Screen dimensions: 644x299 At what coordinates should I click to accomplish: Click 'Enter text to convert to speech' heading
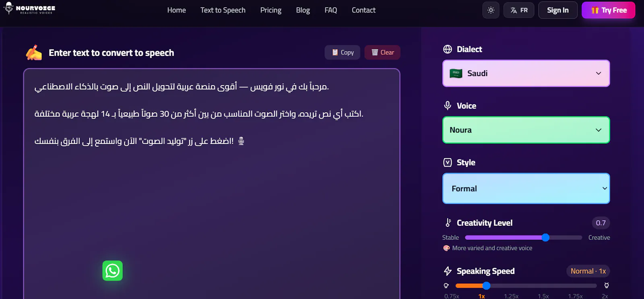tap(111, 53)
